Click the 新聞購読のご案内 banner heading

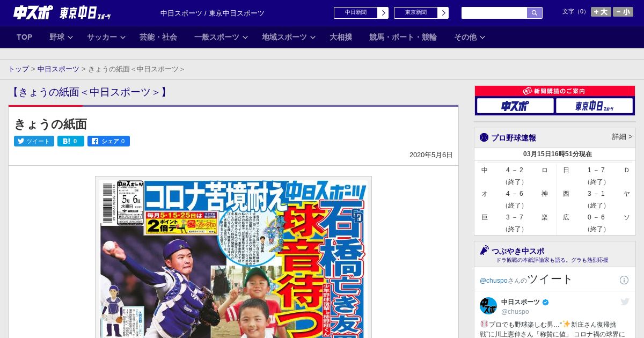554,91
